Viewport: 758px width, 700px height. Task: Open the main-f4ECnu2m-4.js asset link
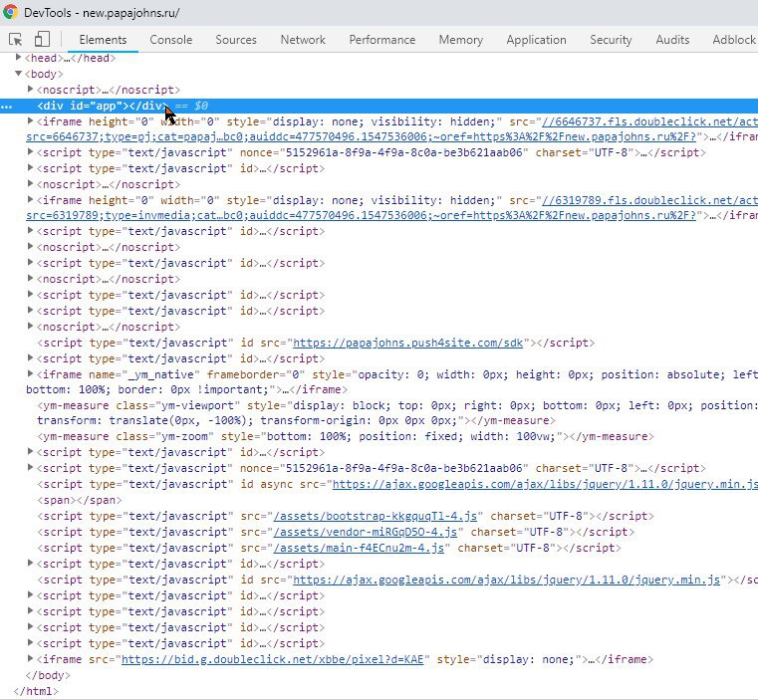pos(359,548)
